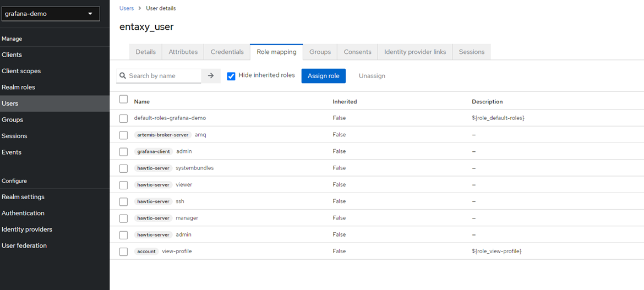This screenshot has width=644, height=290.
Task: Select the hawtio-server ssh role checkbox
Action: 124,202
